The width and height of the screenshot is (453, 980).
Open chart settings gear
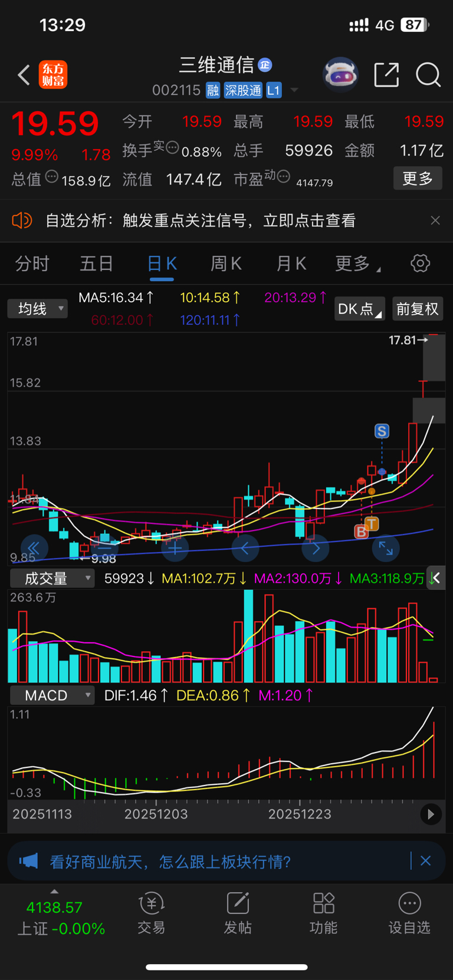(420, 263)
